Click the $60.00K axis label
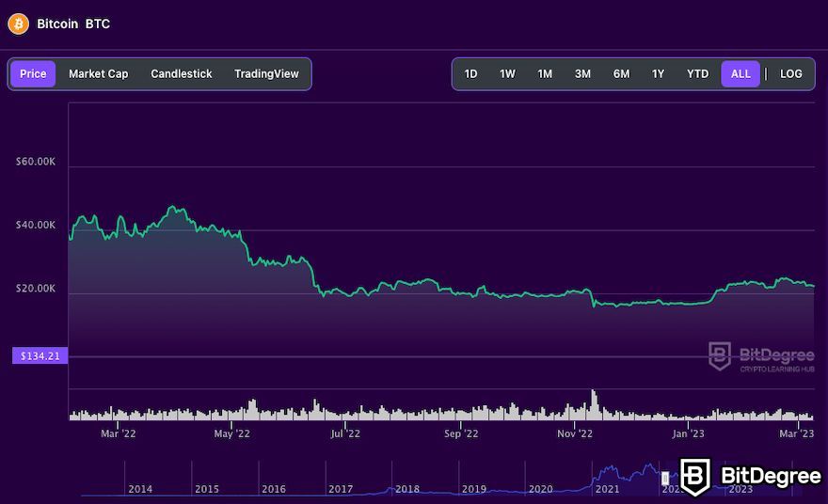 pyautogui.click(x=36, y=162)
